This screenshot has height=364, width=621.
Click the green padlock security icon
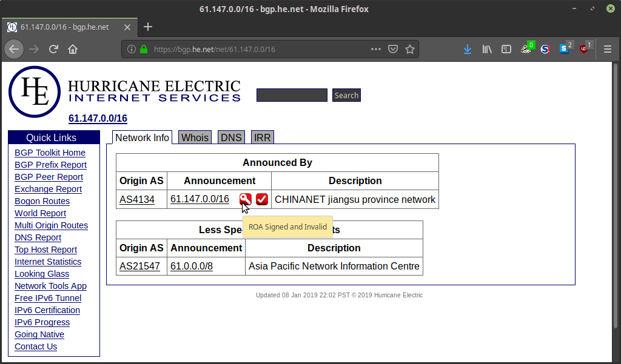[x=144, y=49]
